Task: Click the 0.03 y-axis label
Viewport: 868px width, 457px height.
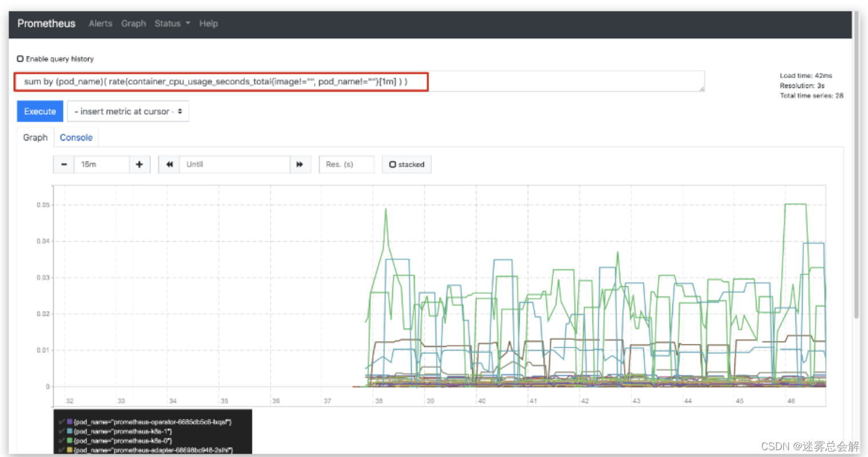Action: click(43, 278)
